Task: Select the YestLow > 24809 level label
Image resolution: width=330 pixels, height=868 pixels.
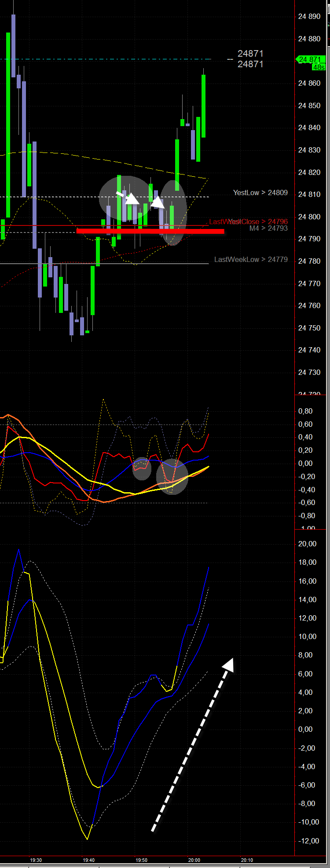Action: pos(260,192)
